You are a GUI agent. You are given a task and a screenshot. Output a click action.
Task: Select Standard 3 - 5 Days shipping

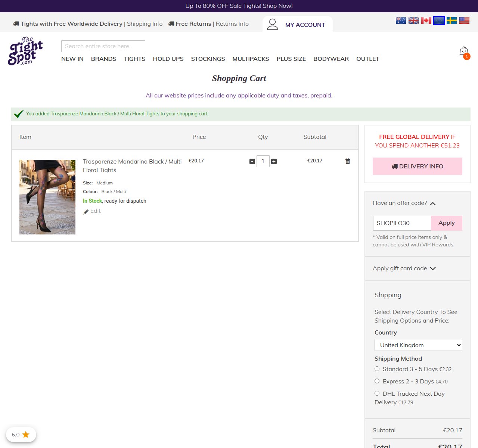377,369
